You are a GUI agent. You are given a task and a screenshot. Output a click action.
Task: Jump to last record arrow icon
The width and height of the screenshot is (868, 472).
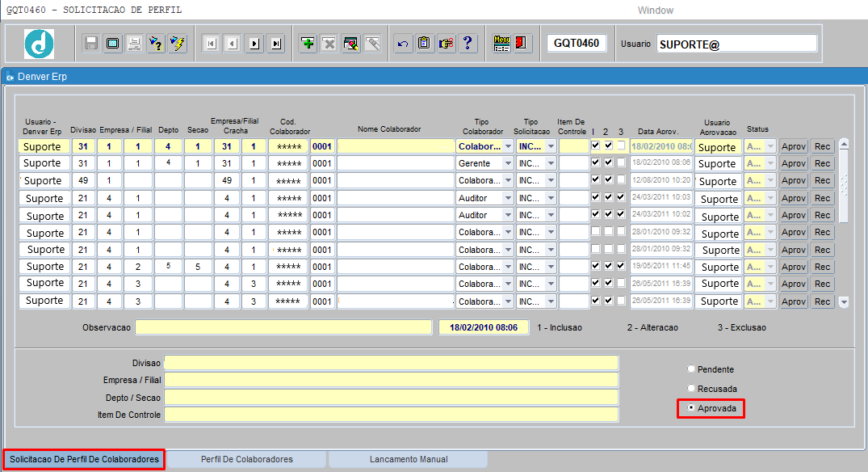pyautogui.click(x=276, y=44)
